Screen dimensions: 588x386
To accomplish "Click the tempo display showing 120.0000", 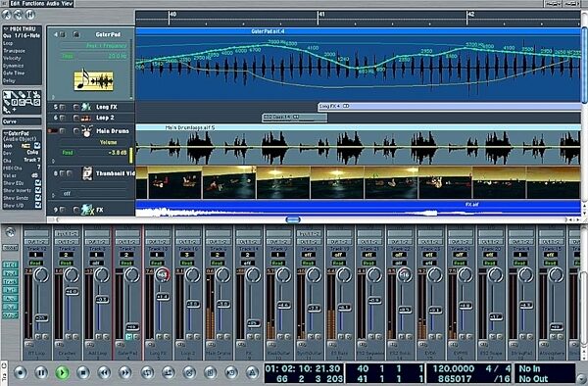I will (454, 368).
